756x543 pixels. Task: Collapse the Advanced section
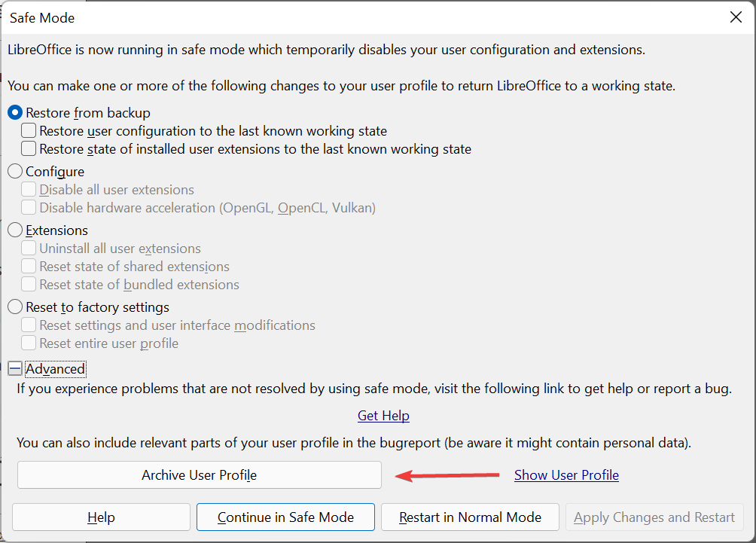coord(15,369)
